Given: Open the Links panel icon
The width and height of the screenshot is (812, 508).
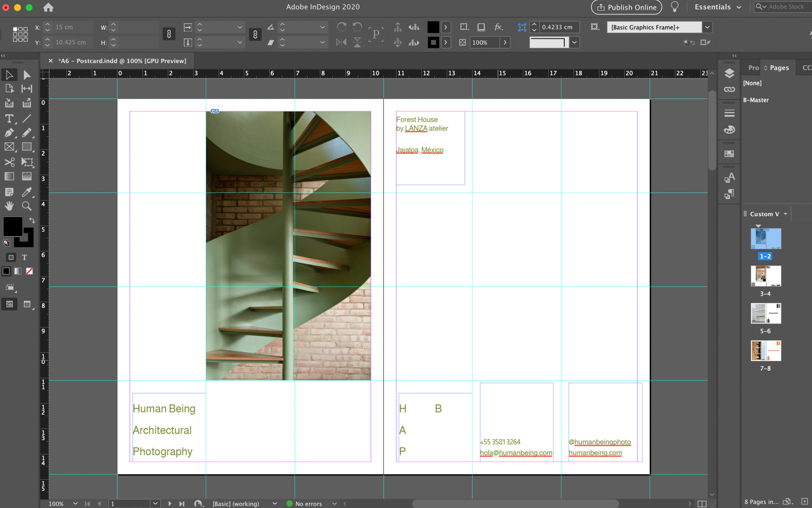Looking at the screenshot, I should (729, 89).
